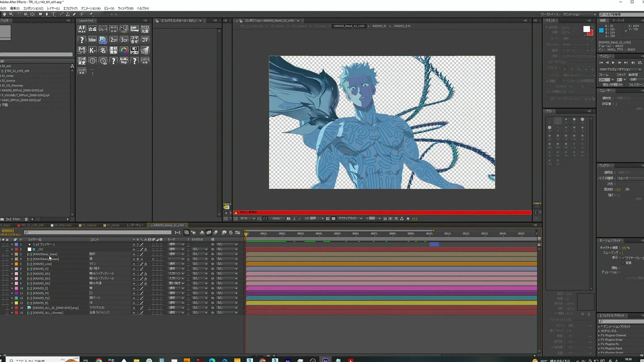Open blend mode dropdown of layer 7 (スクリーン)
This screenshot has width=644, height=362.
pyautogui.click(x=176, y=274)
